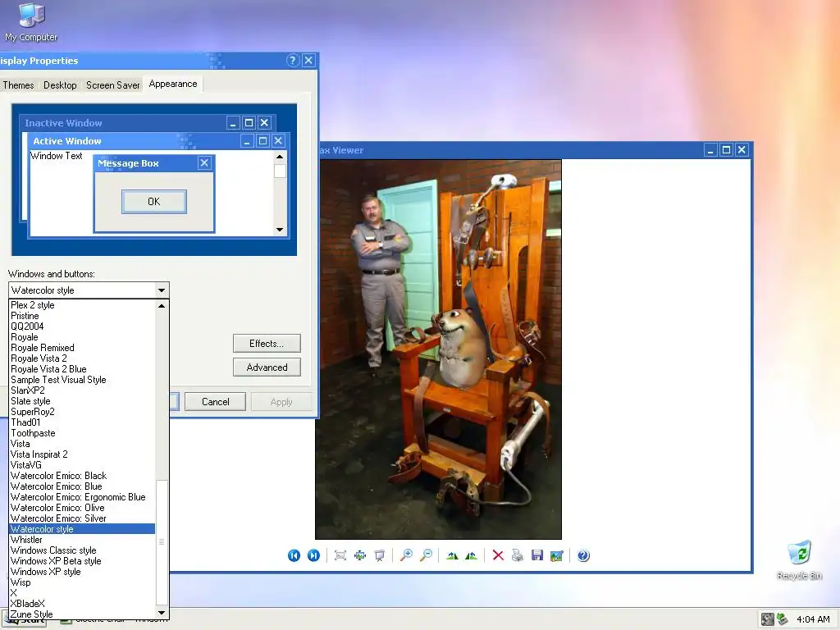The width and height of the screenshot is (840, 630).
Task: Switch to the Screen Saver tab
Action: [x=112, y=85]
